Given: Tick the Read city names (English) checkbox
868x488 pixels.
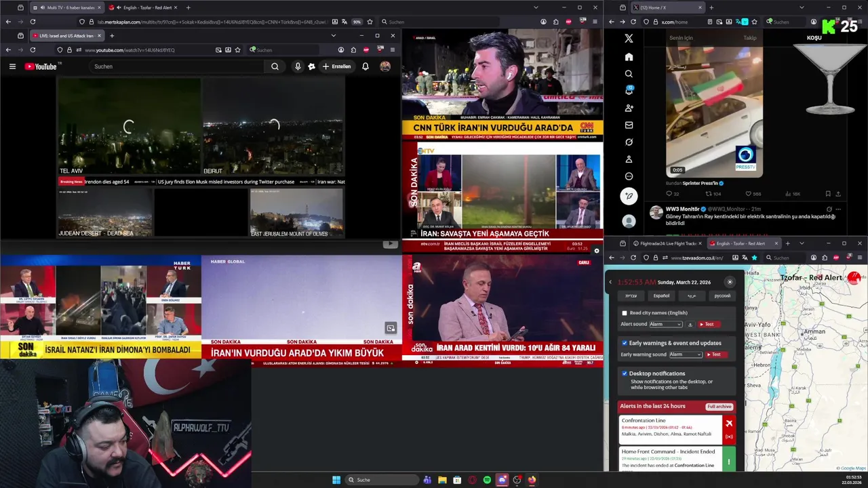Looking at the screenshot, I should click(x=625, y=313).
